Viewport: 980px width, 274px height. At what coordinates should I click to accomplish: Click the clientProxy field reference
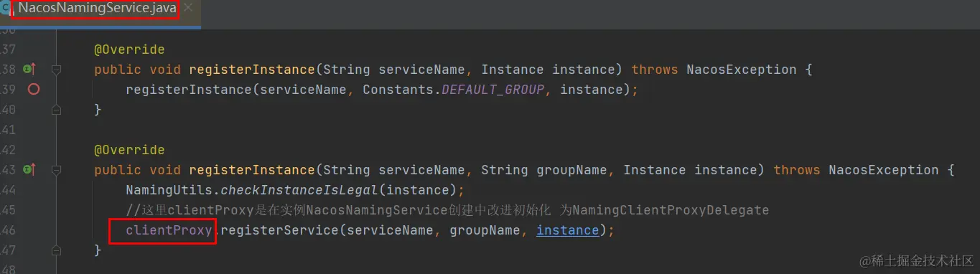coord(169,230)
